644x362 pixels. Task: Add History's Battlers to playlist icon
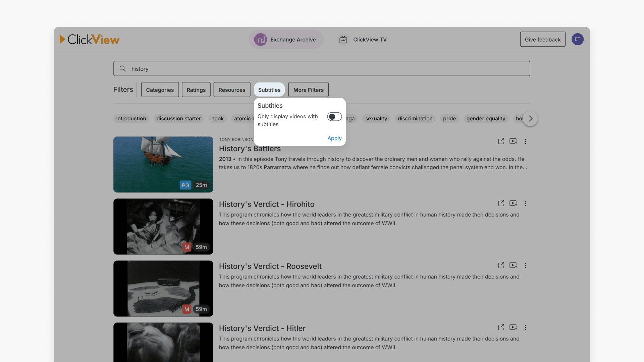click(x=513, y=141)
